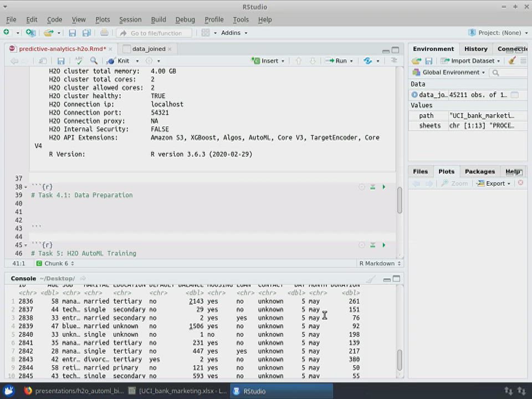Collapse the chunk fold arrow at line 38
Screen dimensions: 532x399
[25, 187]
